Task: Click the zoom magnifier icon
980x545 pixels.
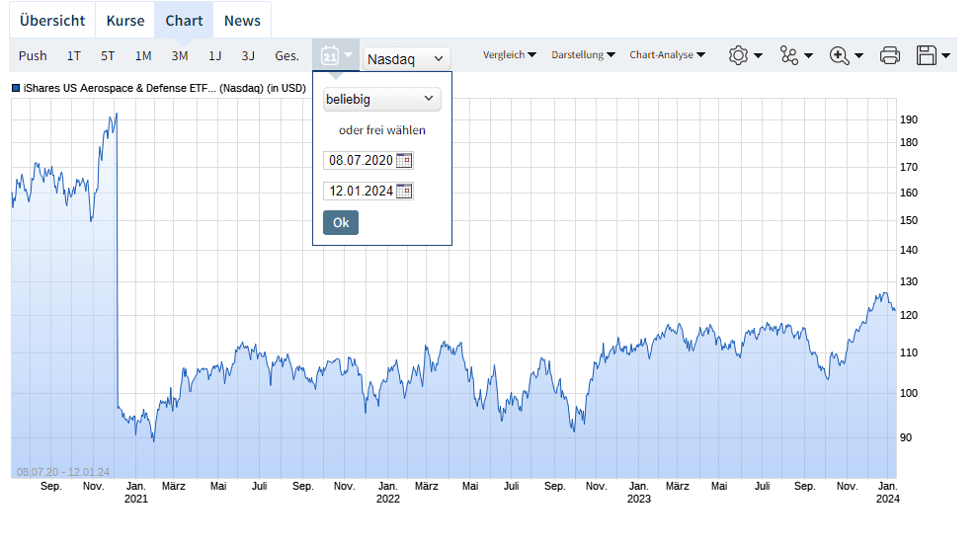Action: [x=840, y=55]
